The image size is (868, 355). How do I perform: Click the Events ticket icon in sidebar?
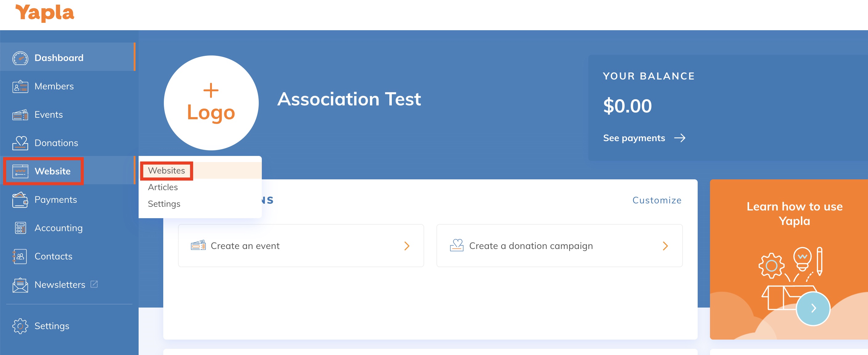point(20,115)
